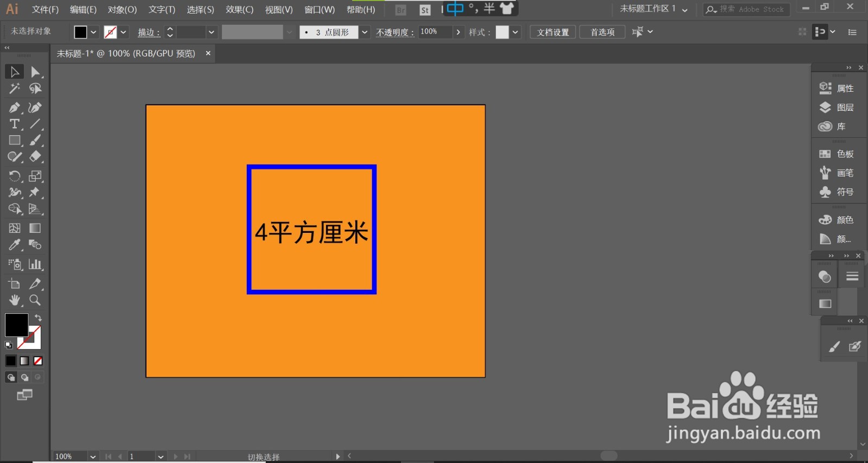The height and width of the screenshot is (463, 868).
Task: Open the 对象(O) menu
Action: [x=122, y=10]
